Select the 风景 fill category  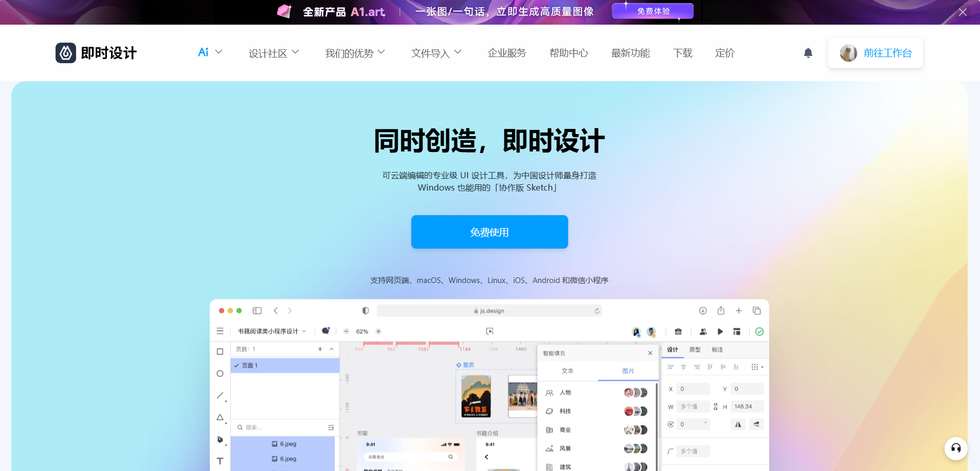596,448
